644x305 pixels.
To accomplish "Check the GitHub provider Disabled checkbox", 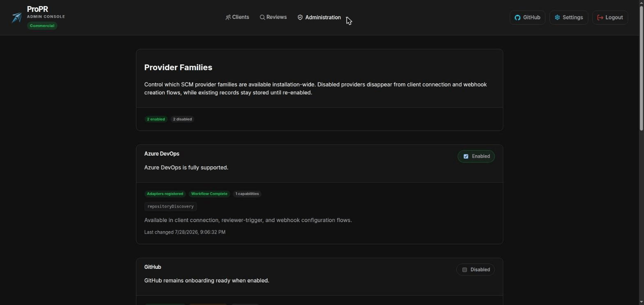I will [x=465, y=270].
